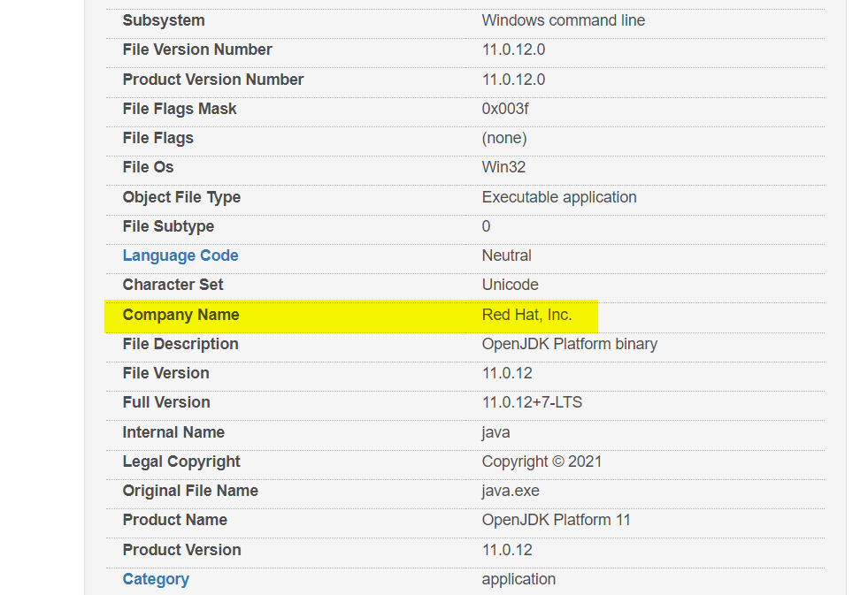868x595 pixels.
Task: Open the Language Code link
Action: click(x=180, y=256)
